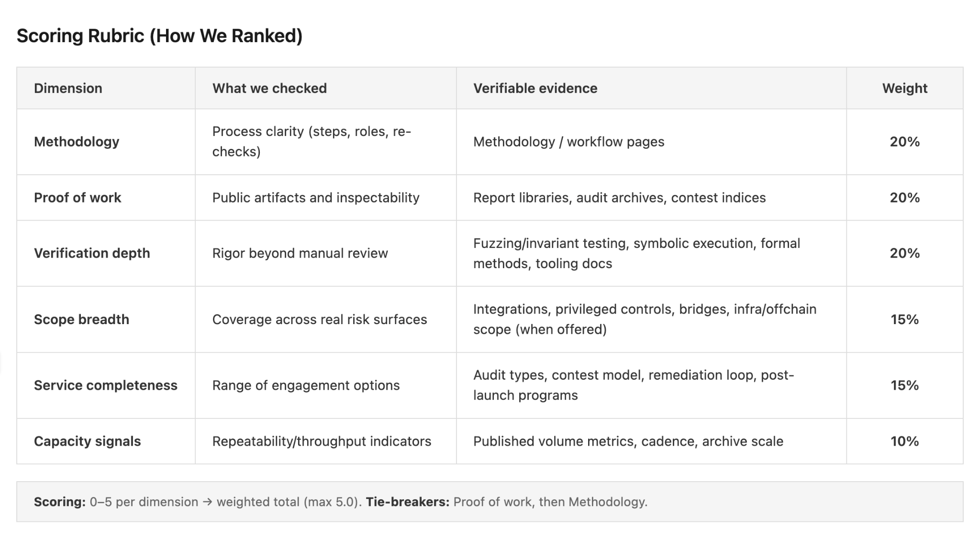Click the 10% weight for Capacity signals
The width and height of the screenshot is (980, 552).
[x=904, y=441]
